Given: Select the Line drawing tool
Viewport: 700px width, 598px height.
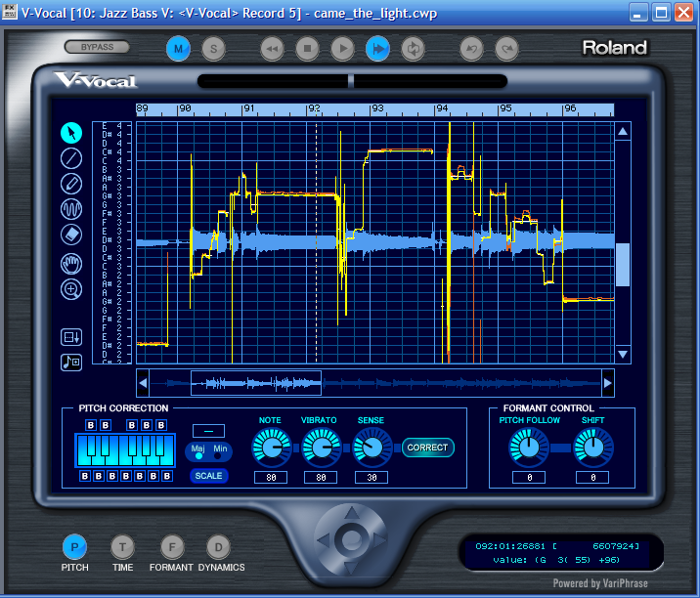Looking at the screenshot, I should (71, 158).
